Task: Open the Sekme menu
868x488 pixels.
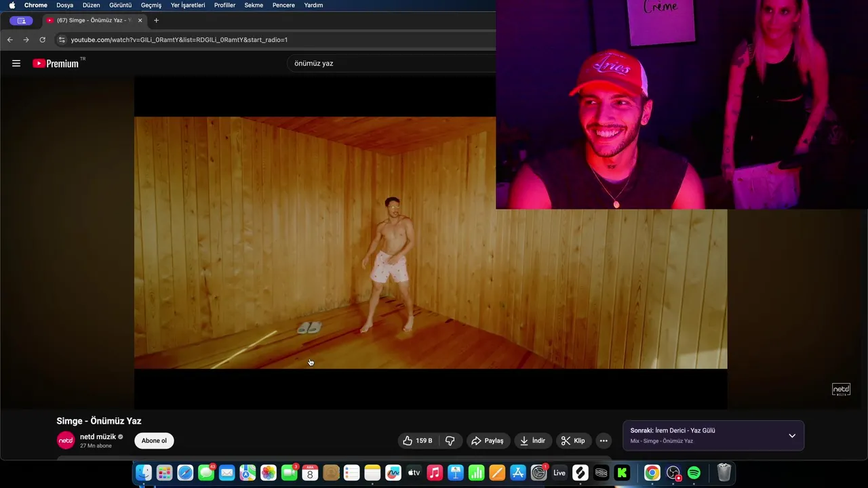Action: point(254,5)
